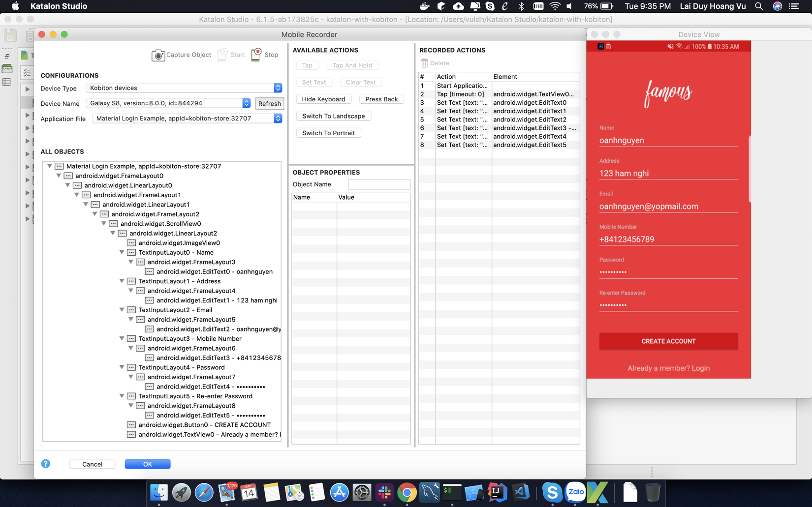Click the Email field in Device View
Image resolution: width=812 pixels, height=507 pixels.
668,207
